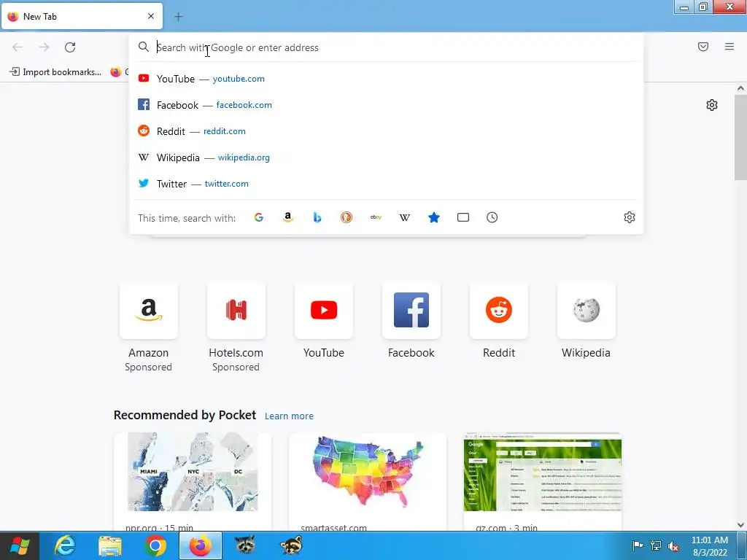Select the YouTube youtube.com suggestion
747x560 pixels.
coord(386,79)
